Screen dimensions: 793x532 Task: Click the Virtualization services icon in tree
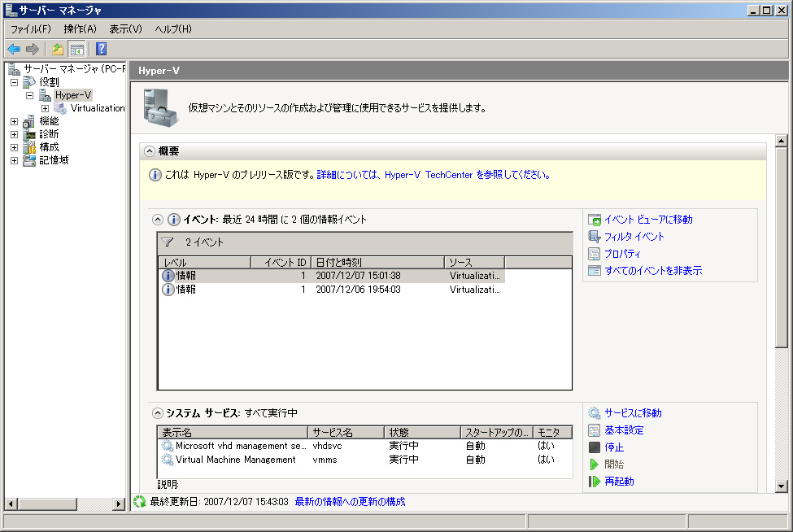click(x=60, y=108)
